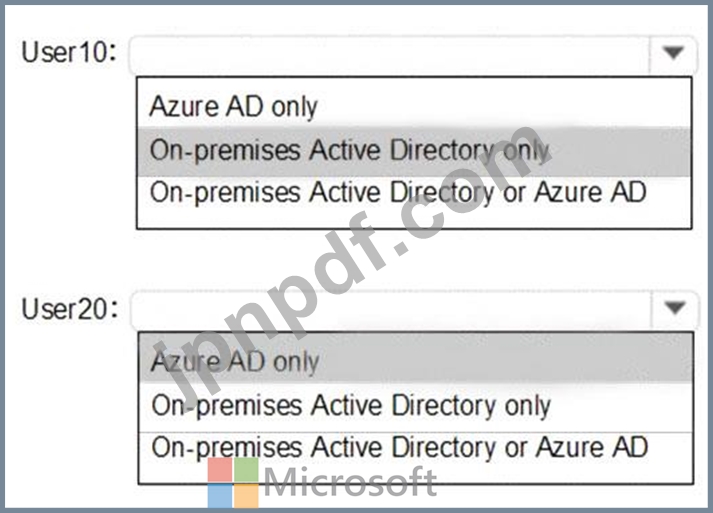This screenshot has width=713, height=513.
Task: Click the red square of Microsoft logo
Action: 220,470
